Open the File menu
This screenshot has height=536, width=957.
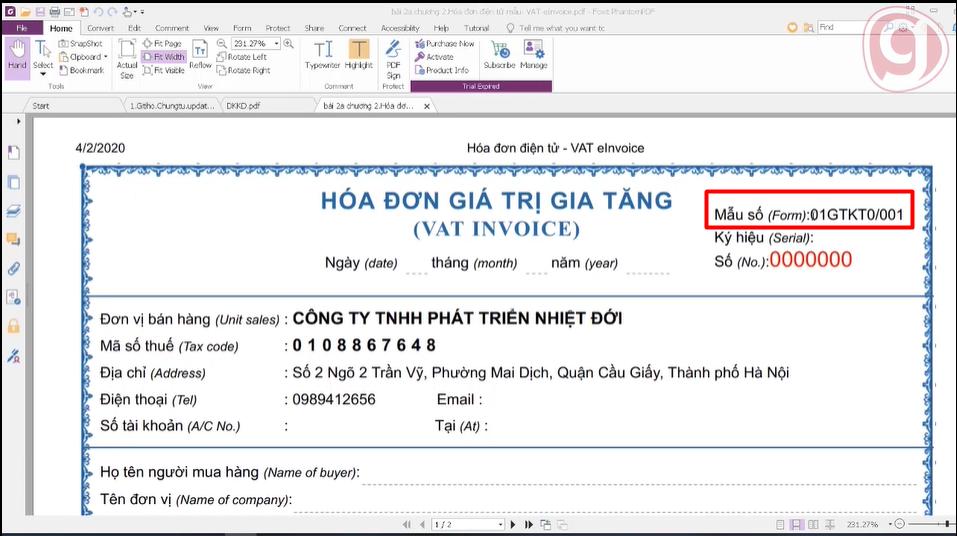point(22,28)
